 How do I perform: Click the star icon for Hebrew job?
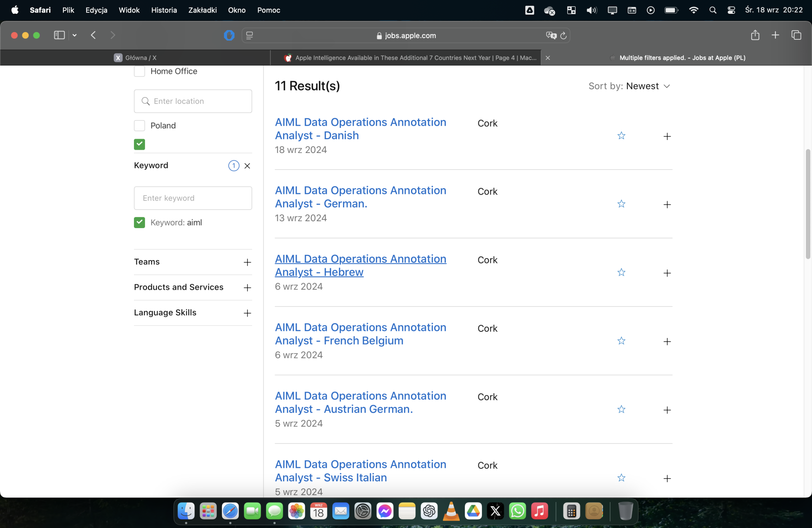point(621,272)
